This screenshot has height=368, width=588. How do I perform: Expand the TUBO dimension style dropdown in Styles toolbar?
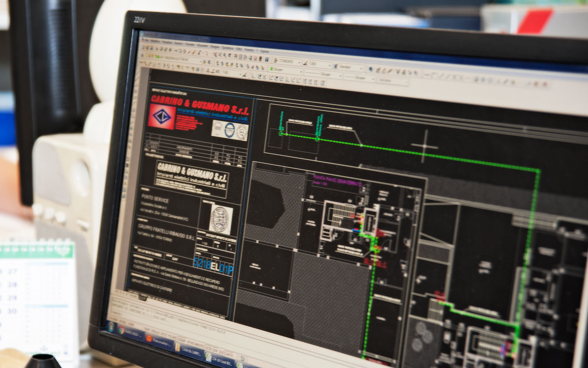(330, 66)
